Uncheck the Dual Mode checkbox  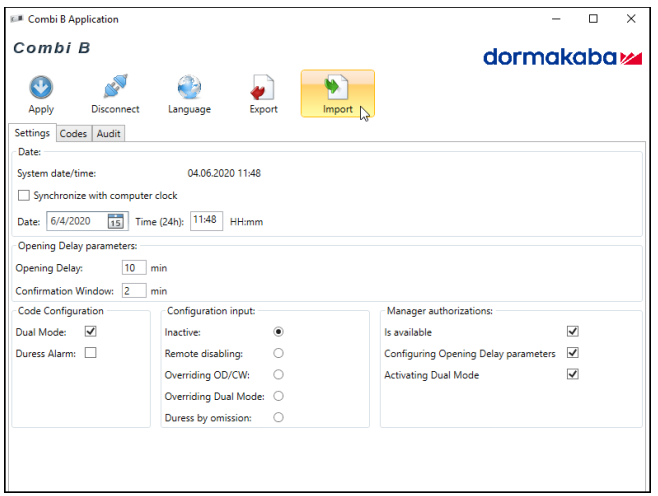point(91,332)
